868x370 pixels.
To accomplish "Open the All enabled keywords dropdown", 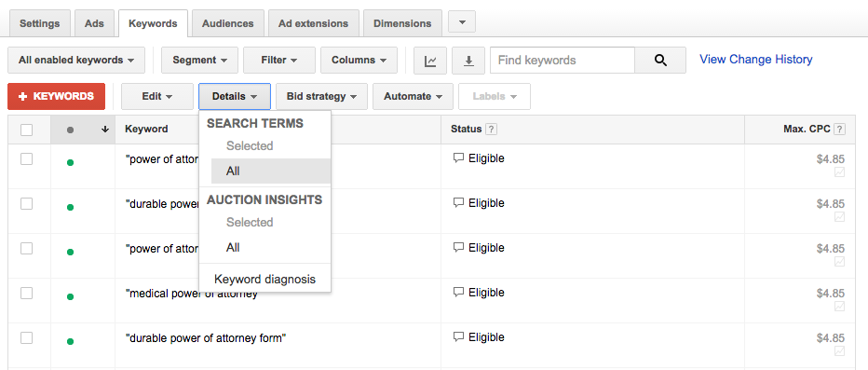I will (x=76, y=61).
